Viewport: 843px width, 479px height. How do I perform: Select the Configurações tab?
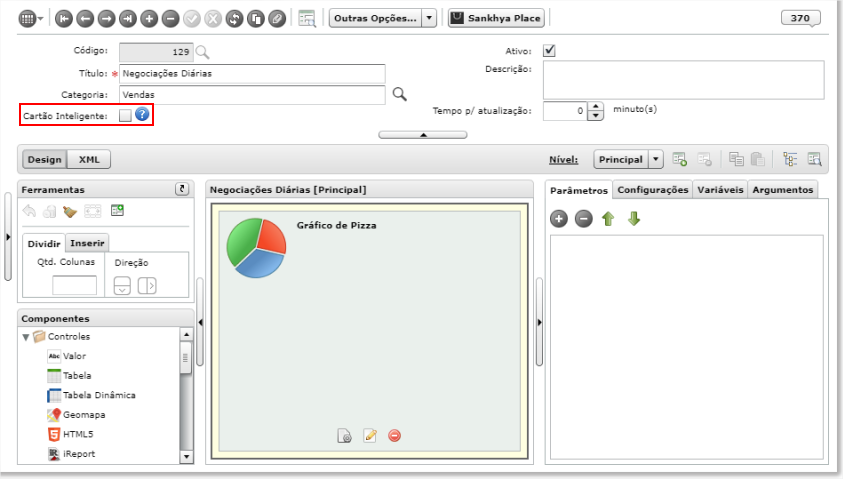[653, 190]
